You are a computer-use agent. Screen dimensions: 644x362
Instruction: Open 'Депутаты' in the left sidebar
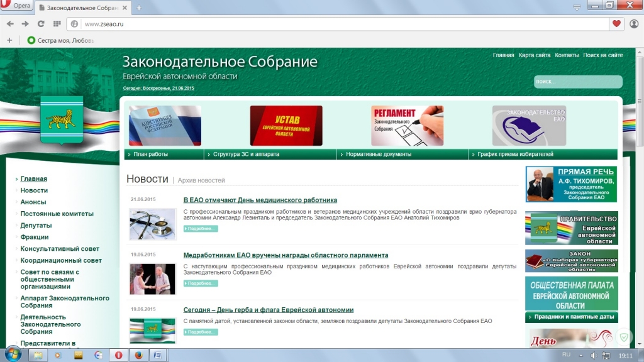[36, 225]
